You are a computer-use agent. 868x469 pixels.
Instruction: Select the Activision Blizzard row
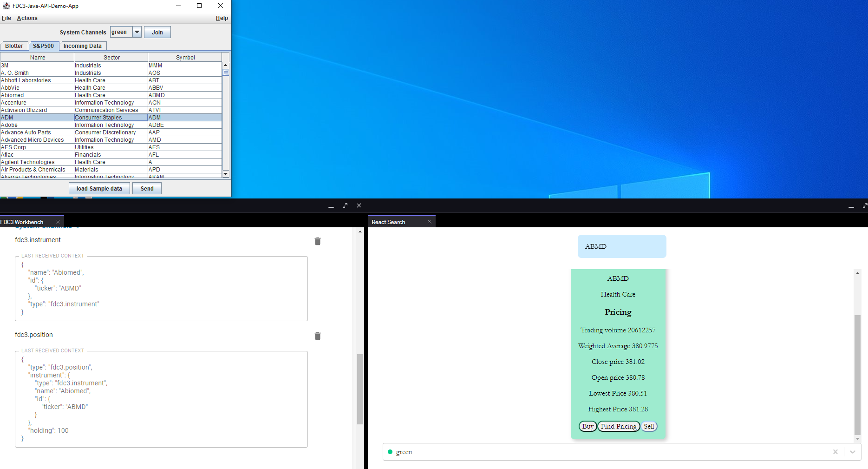click(111, 110)
